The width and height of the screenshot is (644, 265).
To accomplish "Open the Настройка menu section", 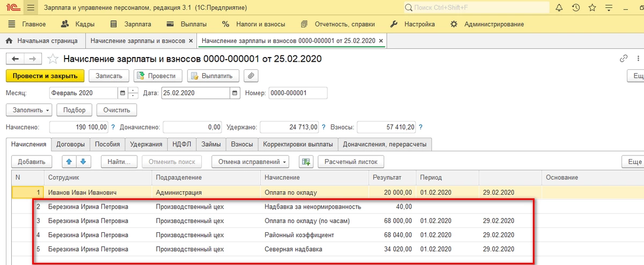I will click(412, 24).
